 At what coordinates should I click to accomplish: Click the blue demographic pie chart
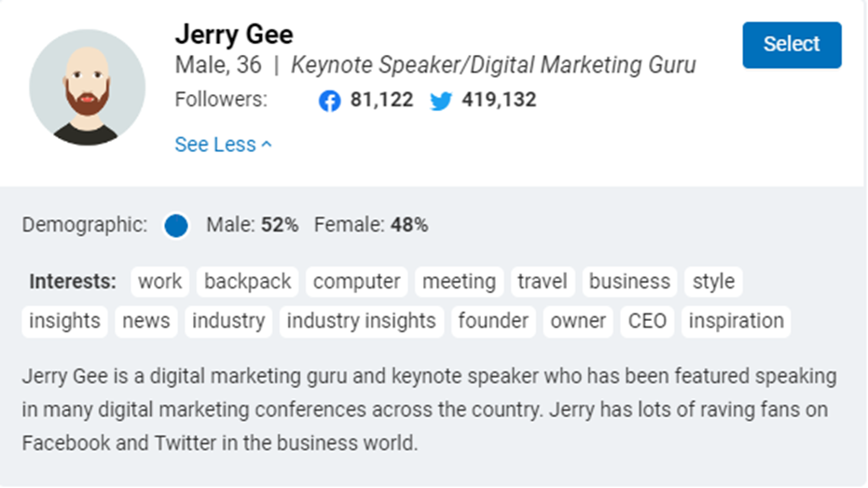tap(176, 226)
